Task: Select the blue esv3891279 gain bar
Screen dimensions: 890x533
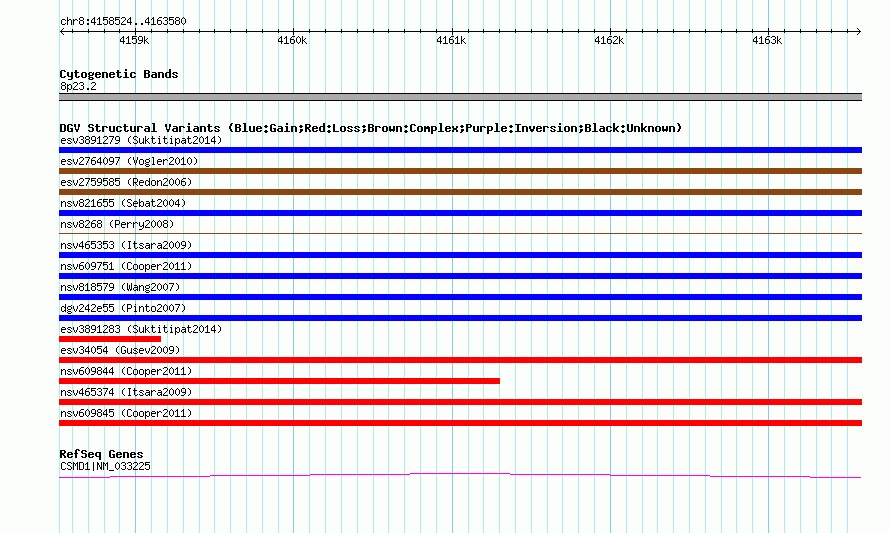Action: [x=460, y=150]
